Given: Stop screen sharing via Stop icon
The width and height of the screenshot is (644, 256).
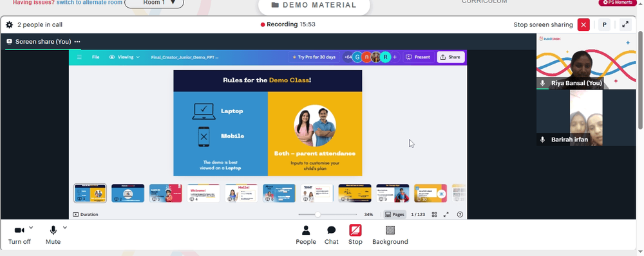Looking at the screenshot, I should click(355, 235).
